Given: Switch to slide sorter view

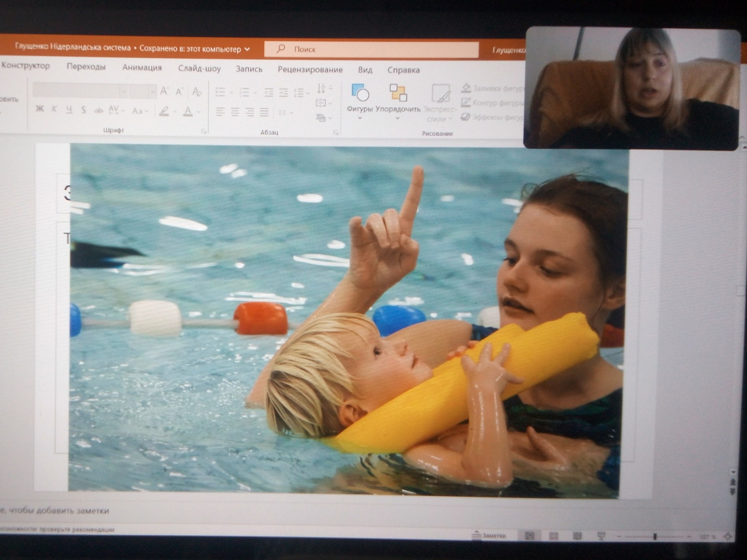Looking at the screenshot, I should (554, 536).
